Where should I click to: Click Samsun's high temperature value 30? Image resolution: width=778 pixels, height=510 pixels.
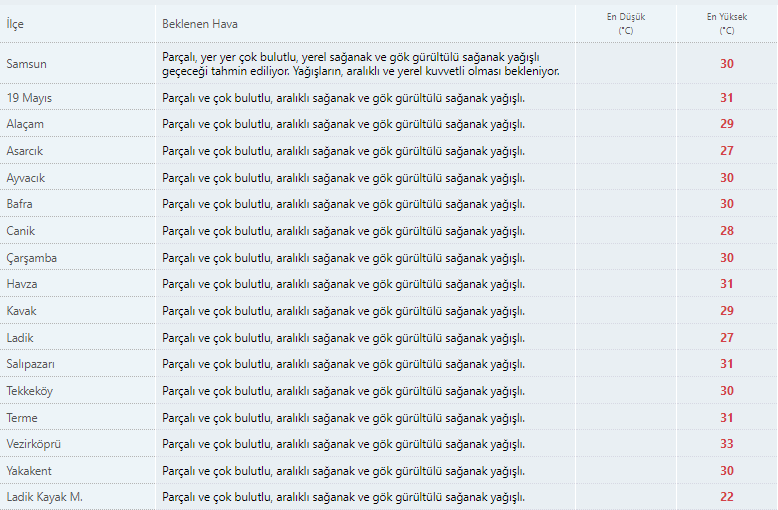tap(727, 64)
